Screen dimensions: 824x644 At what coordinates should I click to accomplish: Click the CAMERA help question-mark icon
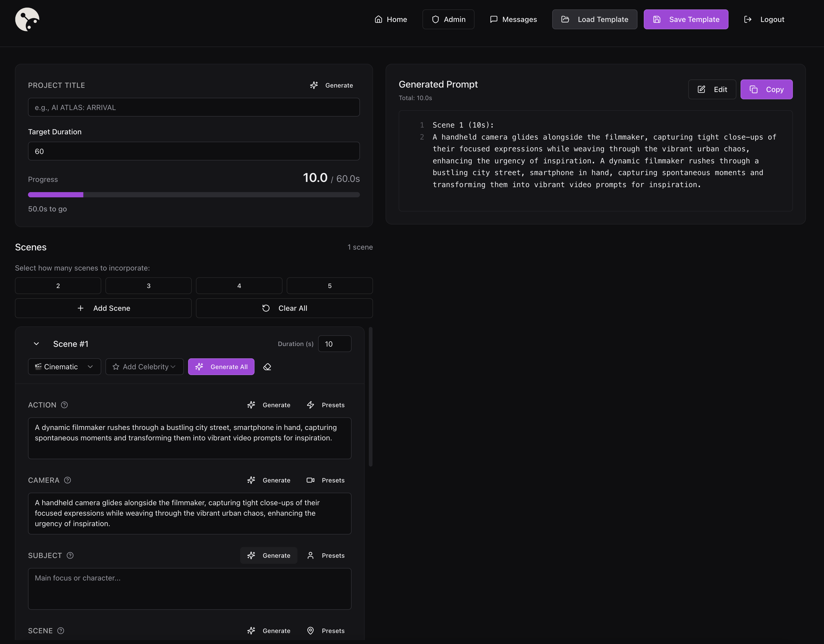coord(67,480)
